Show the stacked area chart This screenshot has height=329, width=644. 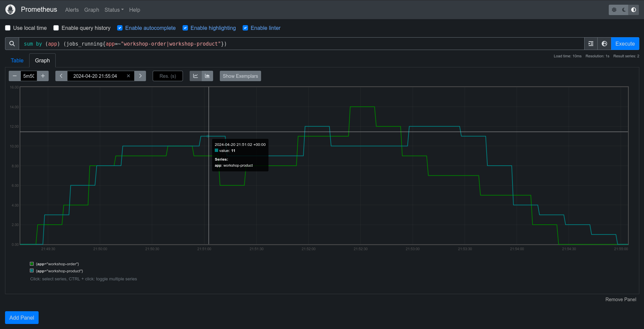(207, 76)
